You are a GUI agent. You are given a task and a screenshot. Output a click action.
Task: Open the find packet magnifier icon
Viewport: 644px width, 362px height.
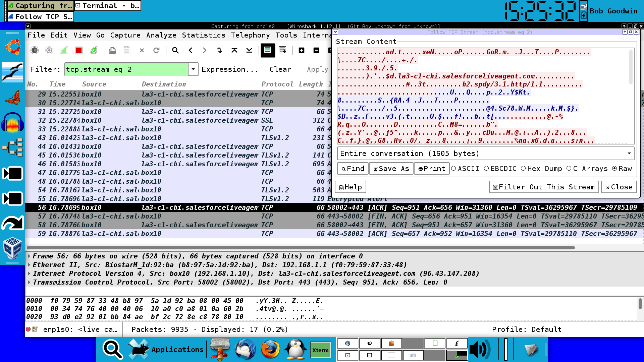[175, 50]
